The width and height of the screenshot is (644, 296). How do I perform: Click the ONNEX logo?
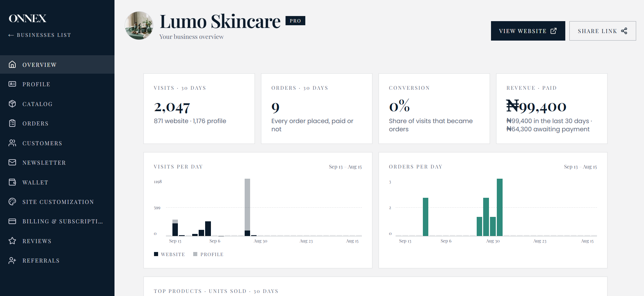coord(28,18)
